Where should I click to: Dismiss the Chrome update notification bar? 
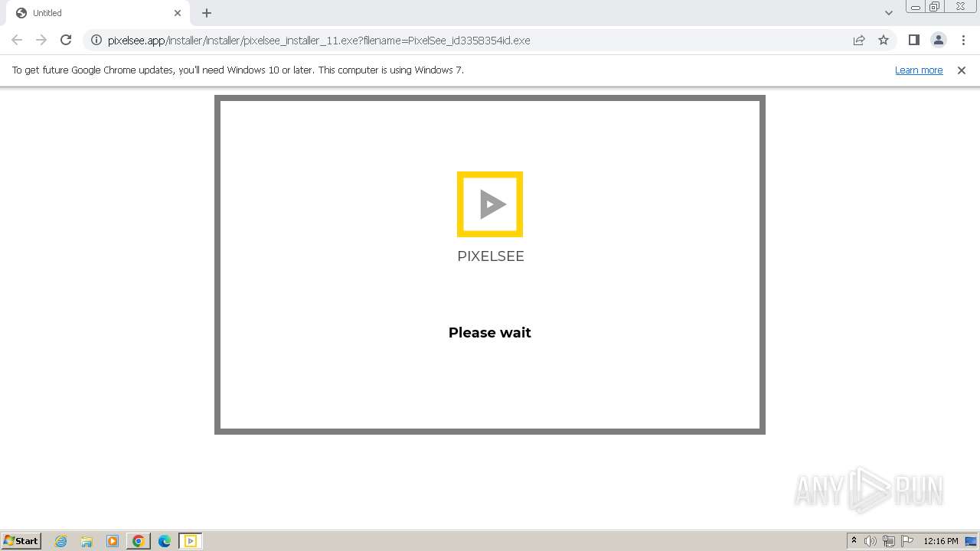pos(962,70)
